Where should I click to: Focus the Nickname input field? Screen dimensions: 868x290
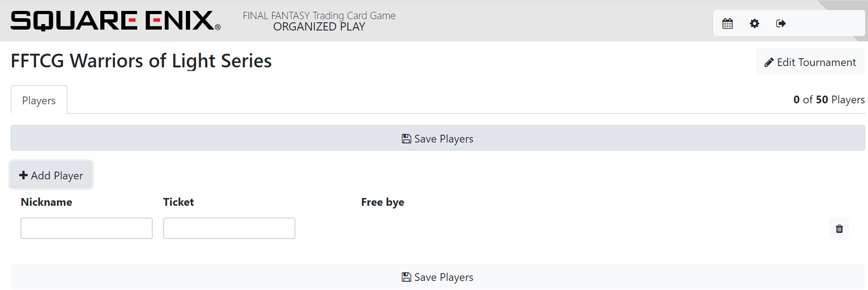(87, 228)
